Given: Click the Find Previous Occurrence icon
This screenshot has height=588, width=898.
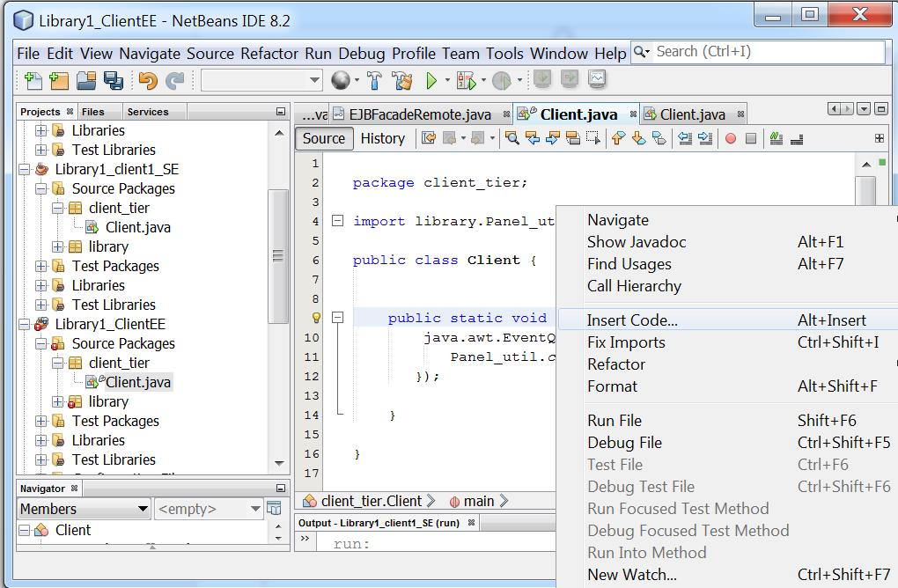Looking at the screenshot, I should click(533, 138).
